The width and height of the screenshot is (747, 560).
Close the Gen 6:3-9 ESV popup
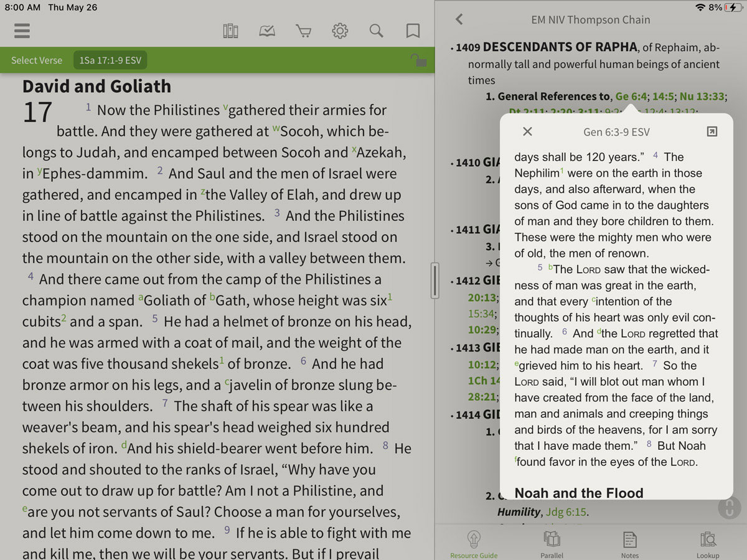(527, 131)
